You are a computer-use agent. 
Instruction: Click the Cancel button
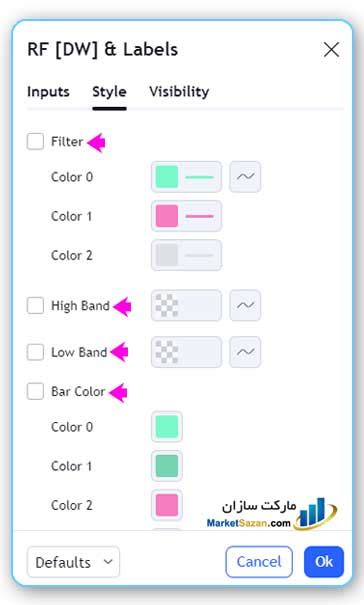tap(259, 562)
